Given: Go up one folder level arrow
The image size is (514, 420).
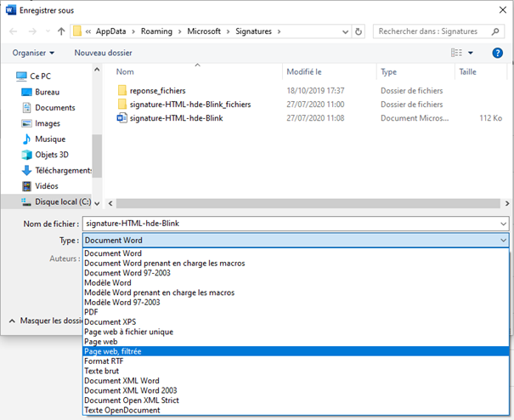Looking at the screenshot, I should [61, 31].
